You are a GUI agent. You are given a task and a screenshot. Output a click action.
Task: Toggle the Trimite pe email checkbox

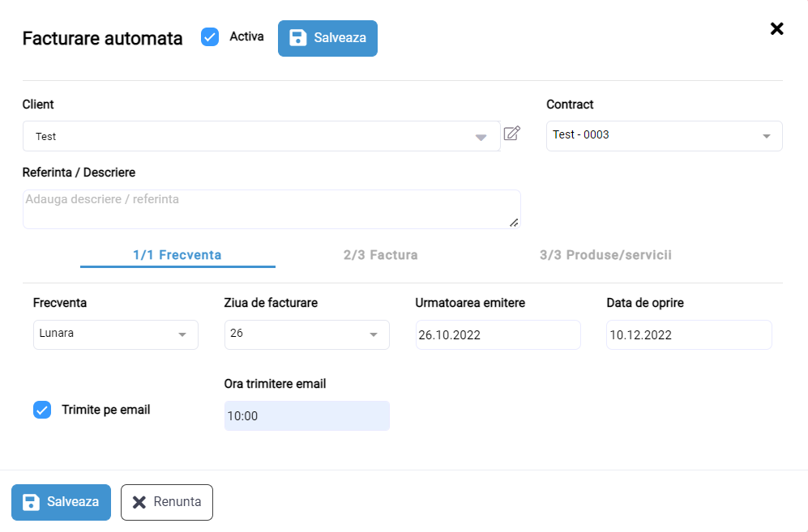point(42,410)
